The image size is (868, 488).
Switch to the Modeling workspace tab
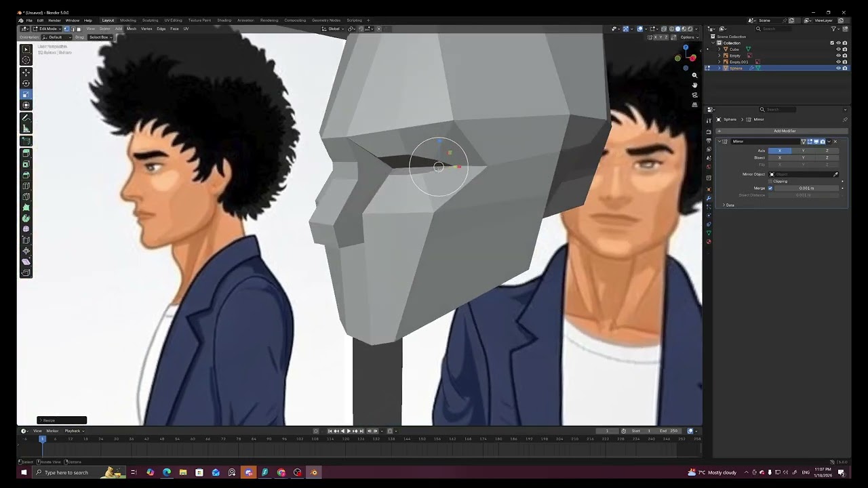click(x=128, y=20)
